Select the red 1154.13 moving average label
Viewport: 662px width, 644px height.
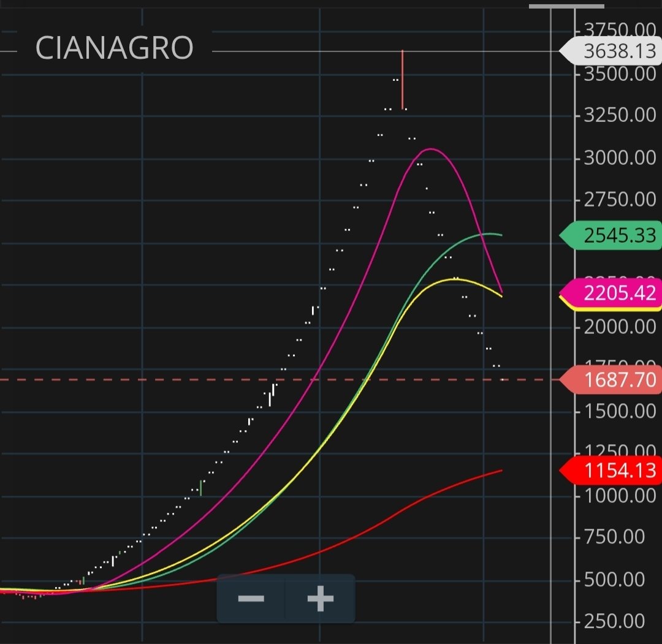(611, 470)
